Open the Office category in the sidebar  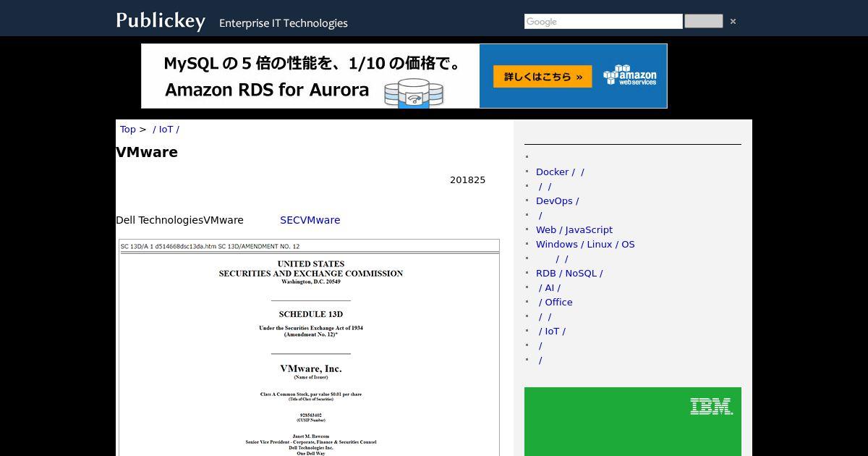coord(556,302)
